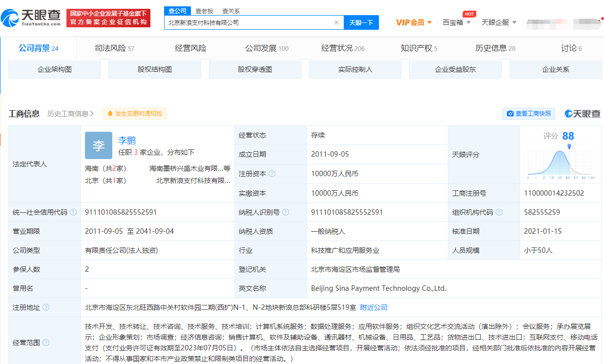Enable 发生变更时通知我 change notification
The width and height of the screenshot is (604, 364).
pyautogui.click(x=135, y=114)
